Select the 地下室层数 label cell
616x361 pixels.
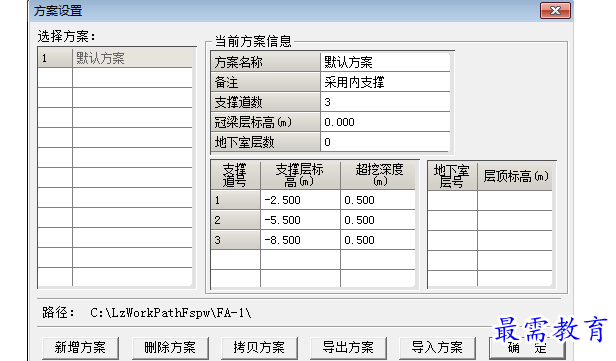tap(266, 142)
